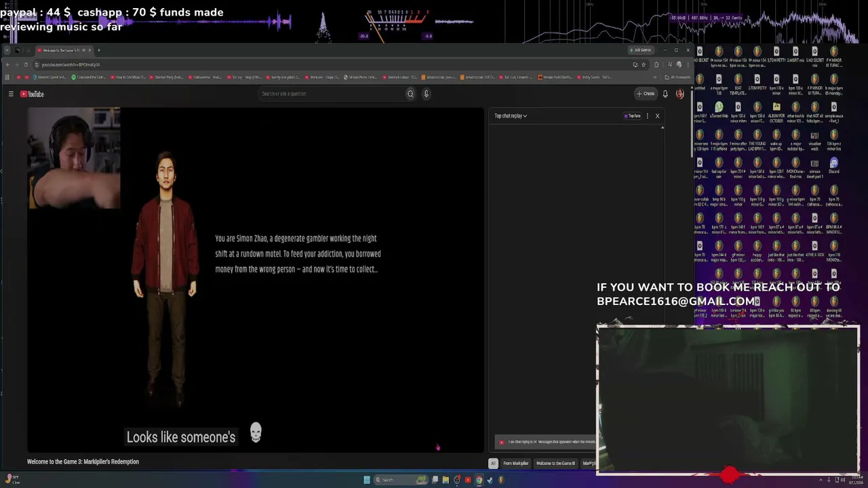This screenshot has height=488, width=868.
Task: Open the happy accident desktop project
Action: click(757, 251)
